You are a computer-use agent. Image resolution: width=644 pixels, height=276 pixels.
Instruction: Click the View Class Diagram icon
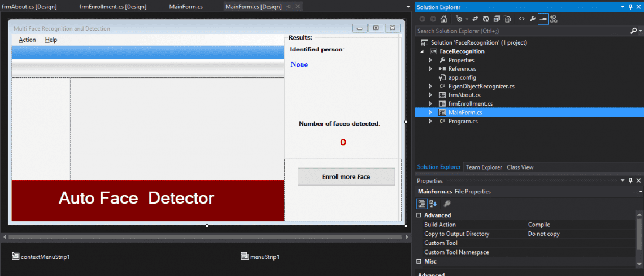[x=554, y=19]
